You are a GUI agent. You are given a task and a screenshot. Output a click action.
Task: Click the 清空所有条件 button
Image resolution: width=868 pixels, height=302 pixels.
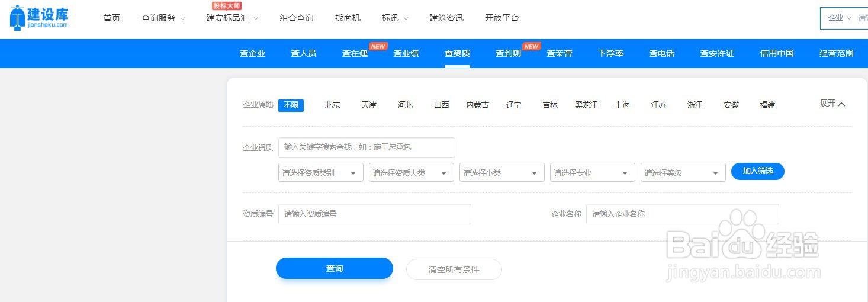point(454,269)
